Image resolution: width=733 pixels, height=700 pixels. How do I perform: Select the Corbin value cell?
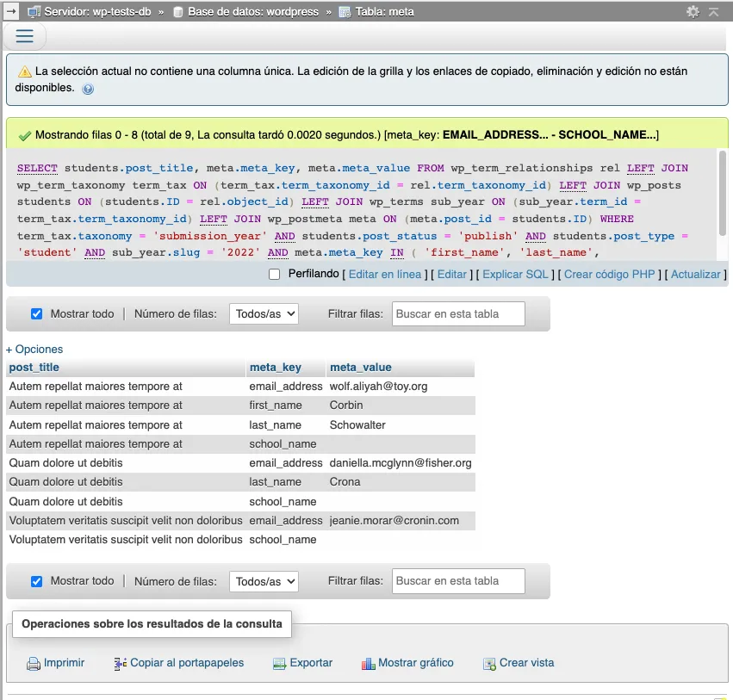[x=401, y=406]
